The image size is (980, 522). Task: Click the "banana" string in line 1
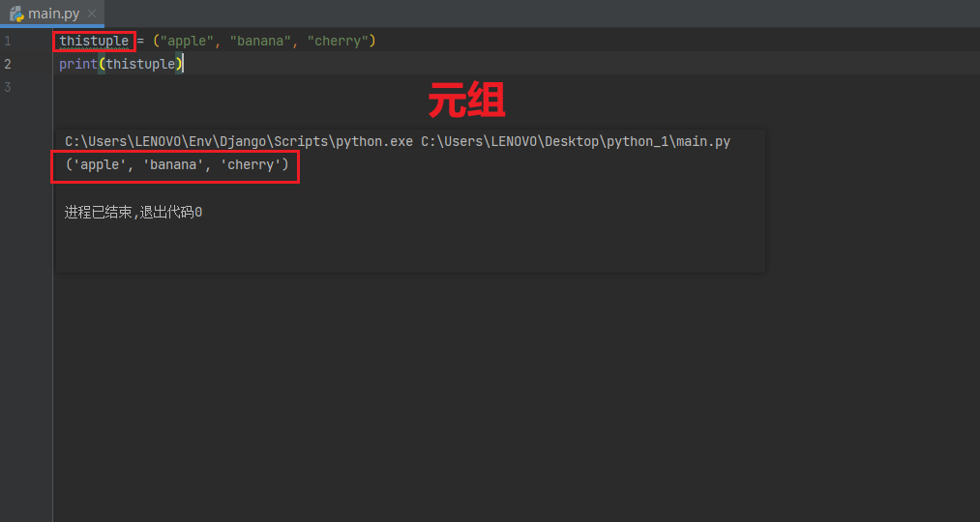coord(260,42)
